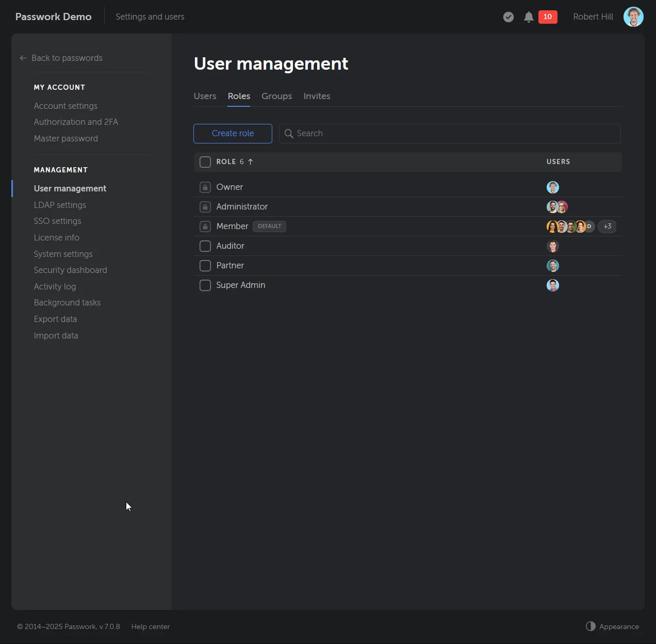Open the Invites tab

(x=317, y=96)
